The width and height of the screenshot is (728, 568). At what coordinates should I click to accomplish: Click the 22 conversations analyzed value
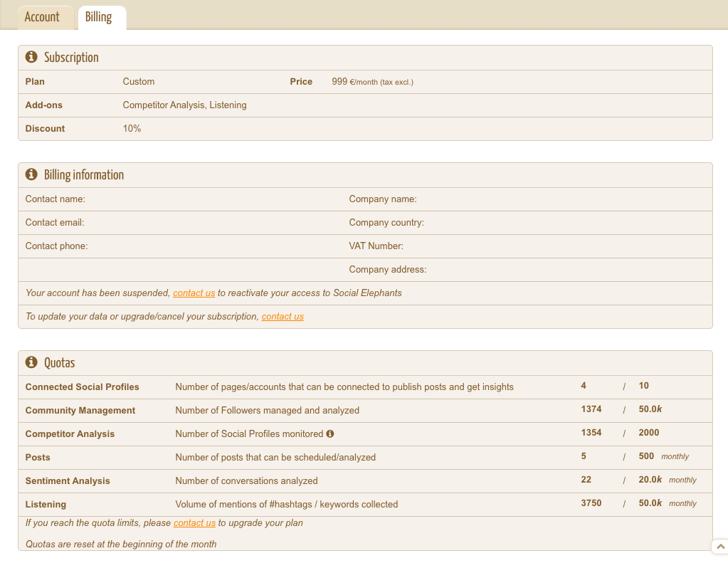point(586,479)
